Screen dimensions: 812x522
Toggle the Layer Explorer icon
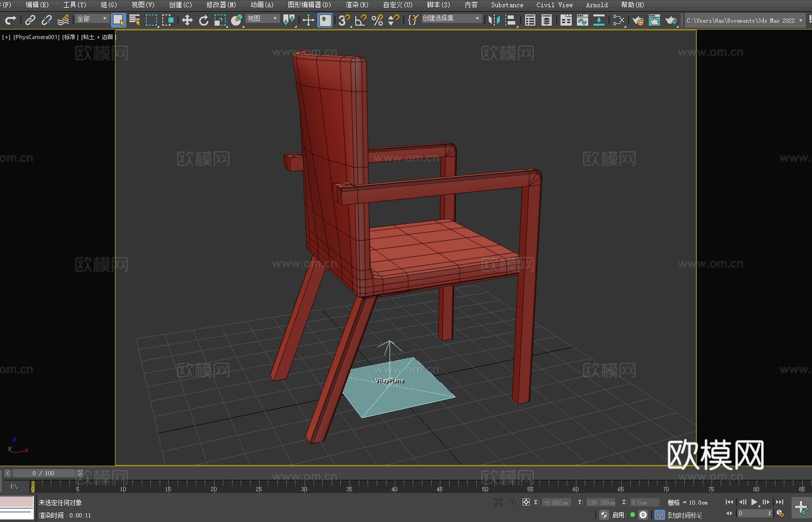[547, 20]
